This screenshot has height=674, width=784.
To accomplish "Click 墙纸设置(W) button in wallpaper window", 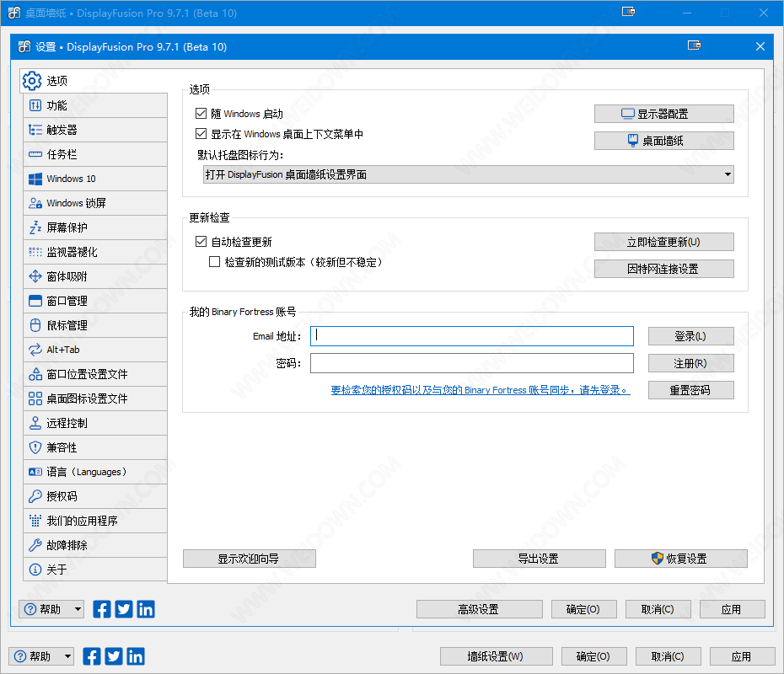I will pos(496,656).
